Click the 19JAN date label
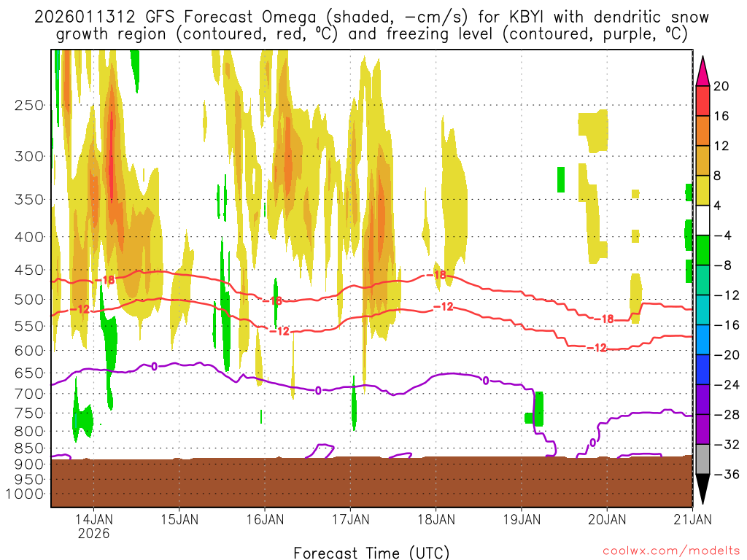 click(522, 519)
